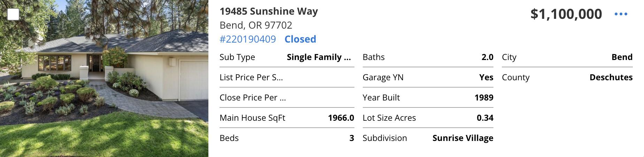The height and width of the screenshot is (157, 644).
Task: Click the Beds row value 3
Action: 352,138
